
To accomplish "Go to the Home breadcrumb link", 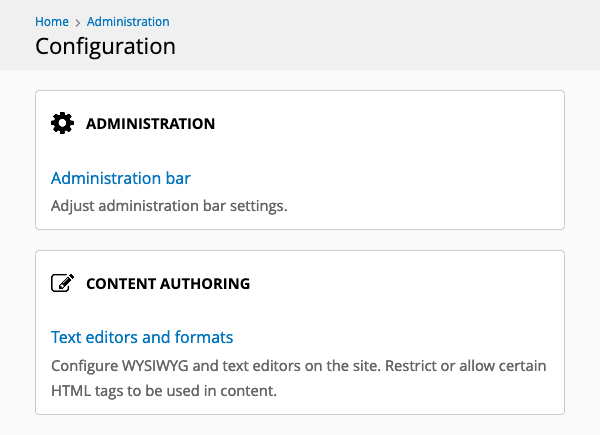I will pyautogui.click(x=52, y=21).
